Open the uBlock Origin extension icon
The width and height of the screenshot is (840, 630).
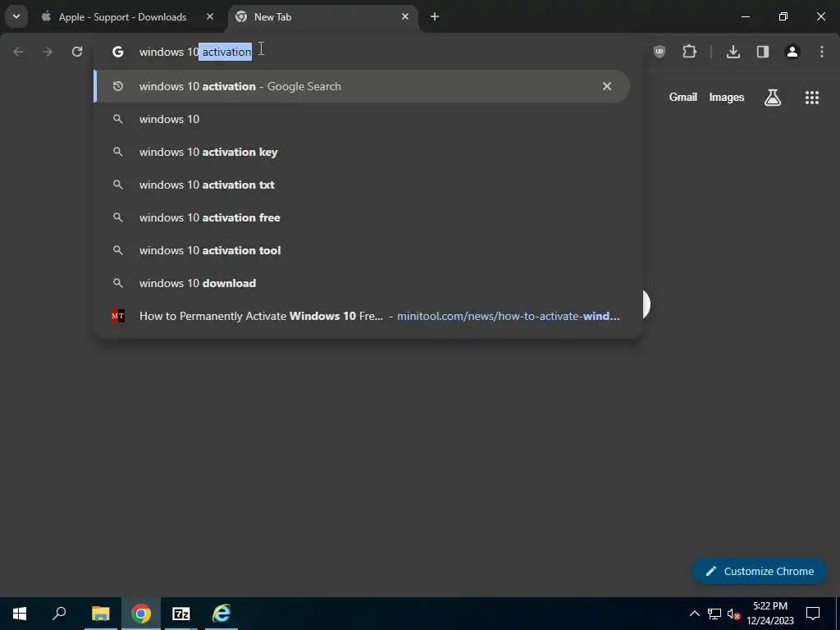(x=660, y=52)
